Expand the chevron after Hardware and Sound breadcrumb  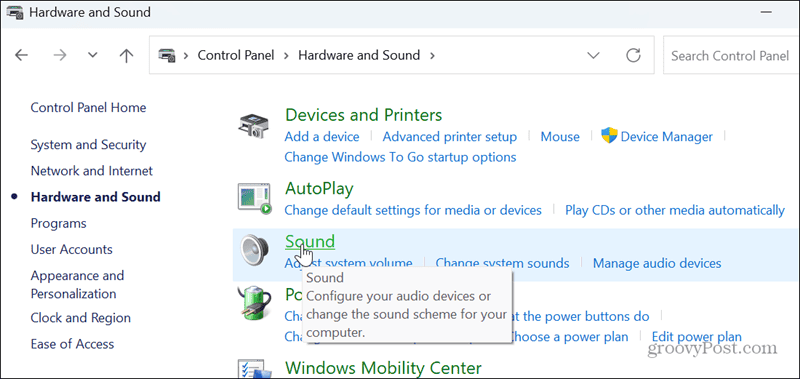(x=432, y=55)
